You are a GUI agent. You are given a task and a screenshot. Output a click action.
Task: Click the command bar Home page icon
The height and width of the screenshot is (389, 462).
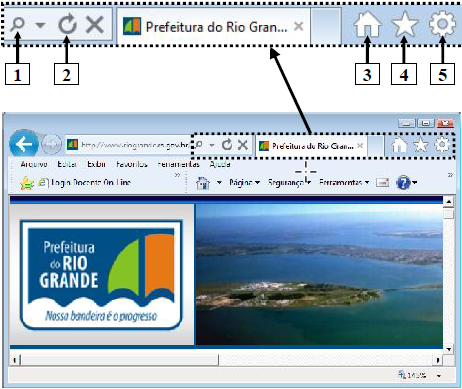(x=203, y=183)
